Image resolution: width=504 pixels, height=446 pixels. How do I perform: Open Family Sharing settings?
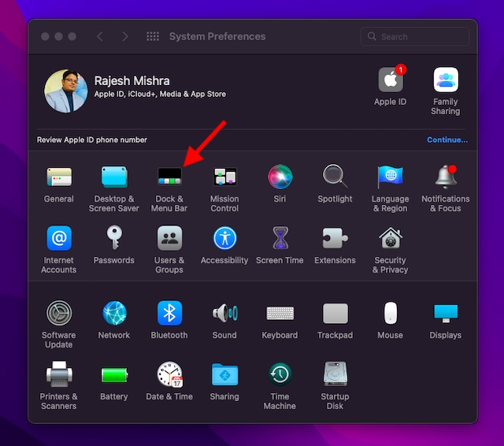point(446,80)
